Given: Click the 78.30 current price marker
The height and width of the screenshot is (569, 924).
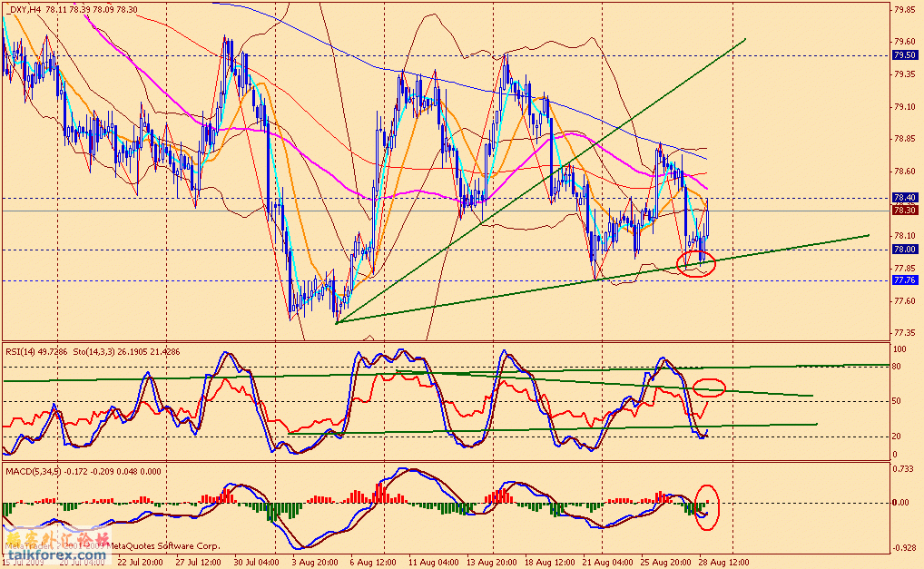Looking at the screenshot, I should pos(905,210).
